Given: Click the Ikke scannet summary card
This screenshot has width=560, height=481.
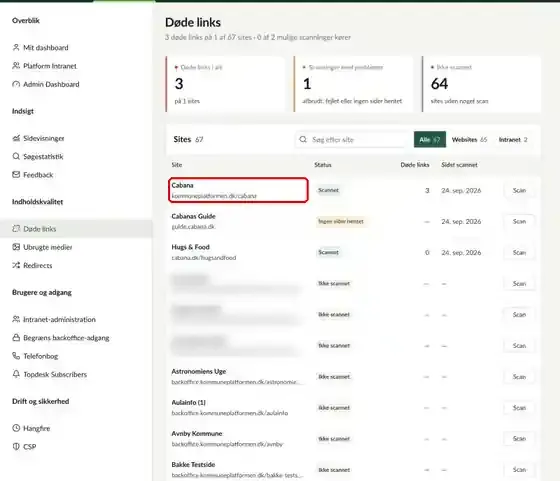Looking at the screenshot, I should 481,84.
